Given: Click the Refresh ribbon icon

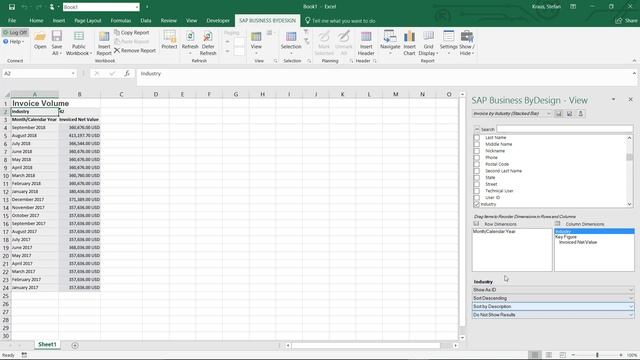Looking at the screenshot, I should tap(190, 43).
